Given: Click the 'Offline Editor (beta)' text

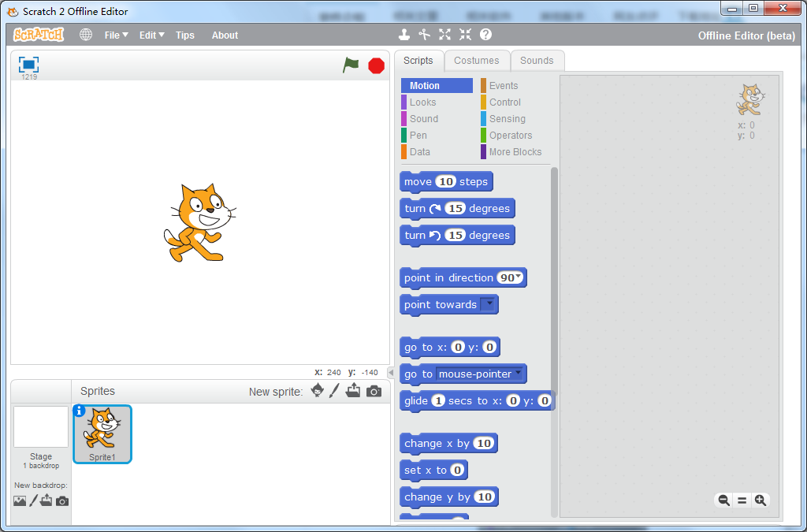Looking at the screenshot, I should (x=746, y=35).
